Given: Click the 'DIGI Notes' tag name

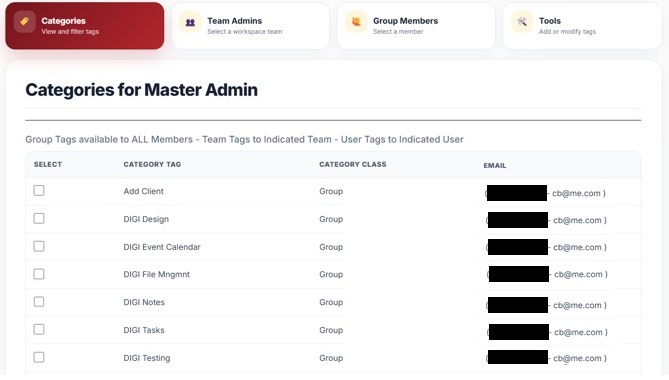Looking at the screenshot, I should (x=144, y=302).
